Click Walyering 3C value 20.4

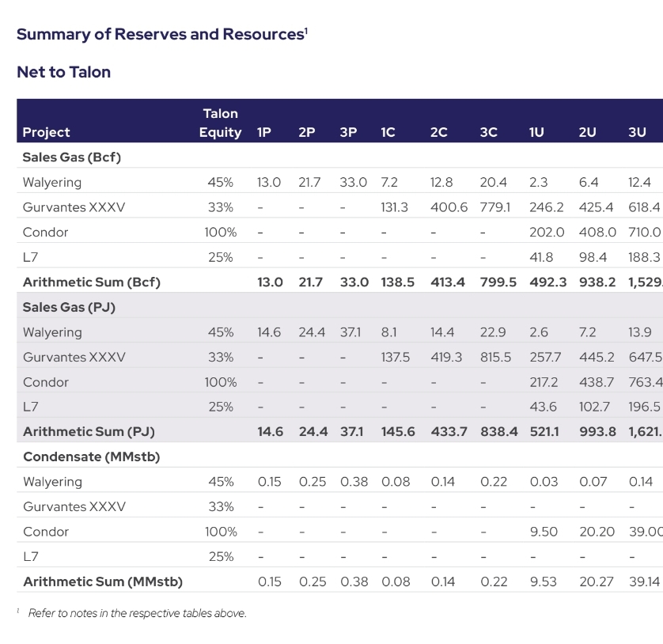(493, 182)
